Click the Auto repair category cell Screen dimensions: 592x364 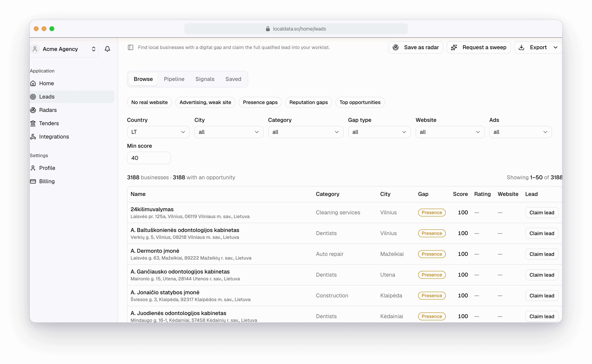tap(330, 254)
